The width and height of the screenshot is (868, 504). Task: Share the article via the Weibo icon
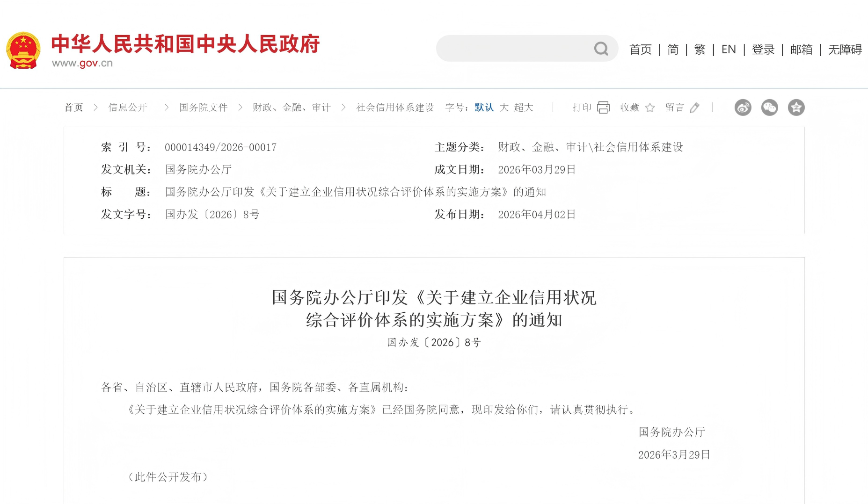pos(742,107)
